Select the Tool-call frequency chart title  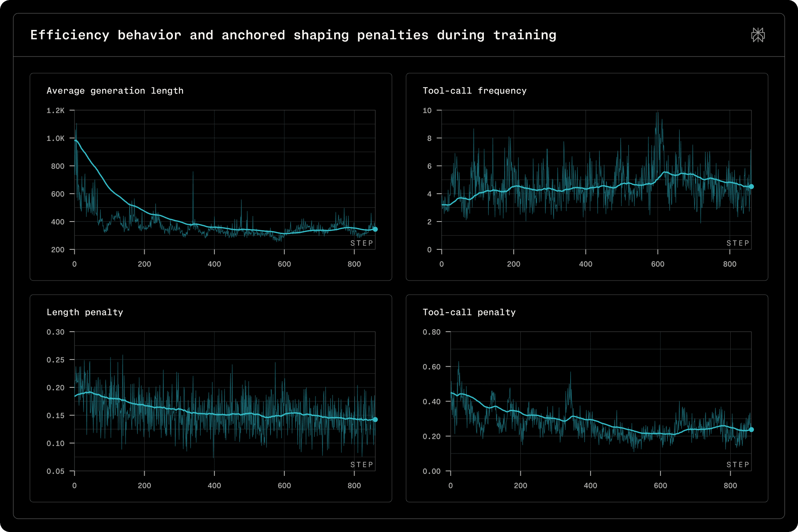pyautogui.click(x=474, y=91)
